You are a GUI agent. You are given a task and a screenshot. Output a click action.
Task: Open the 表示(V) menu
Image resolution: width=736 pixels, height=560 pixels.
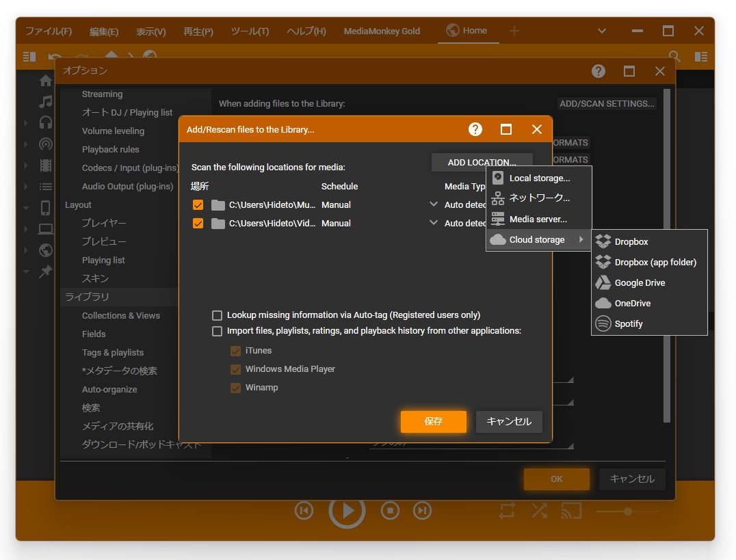pos(150,31)
